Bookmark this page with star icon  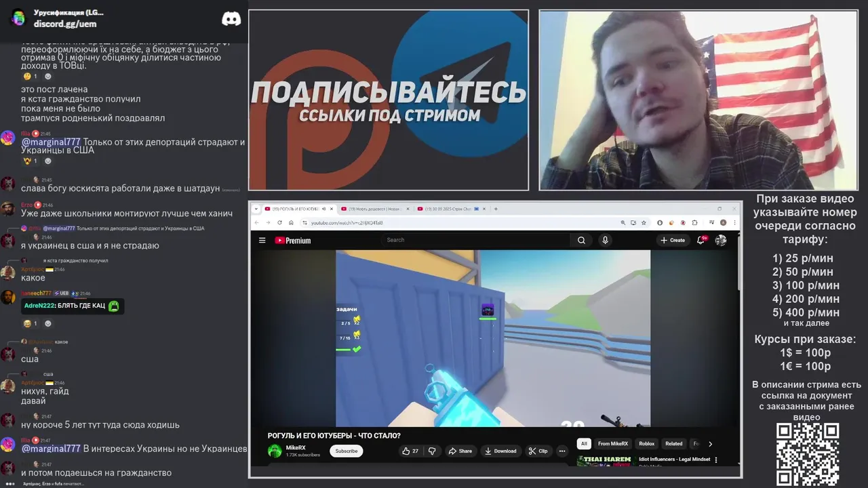tap(644, 222)
